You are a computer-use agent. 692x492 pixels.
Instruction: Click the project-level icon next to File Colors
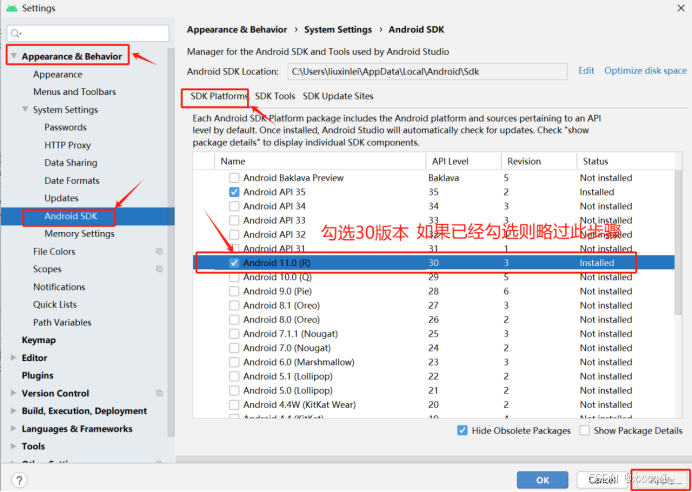coord(159,252)
